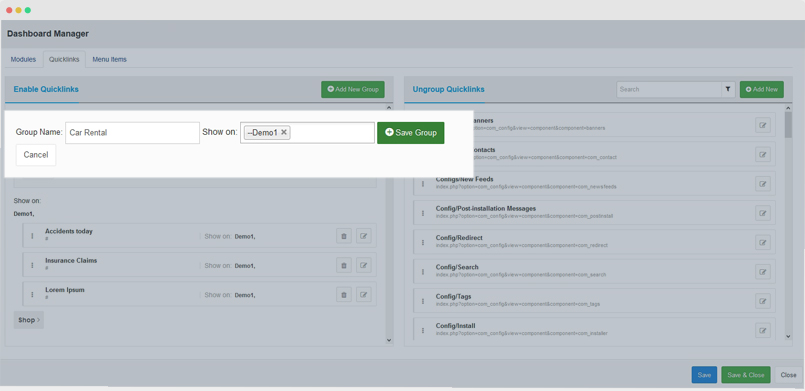This screenshot has height=391, width=805.
Task: Select the Config/Install title text
Action: point(455,326)
